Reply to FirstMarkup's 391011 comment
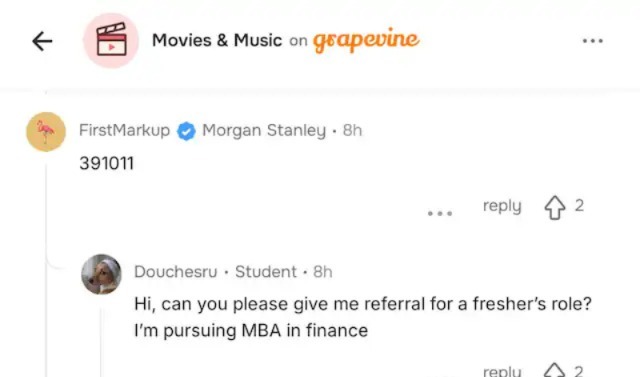The width and height of the screenshot is (640, 377). tap(502, 206)
